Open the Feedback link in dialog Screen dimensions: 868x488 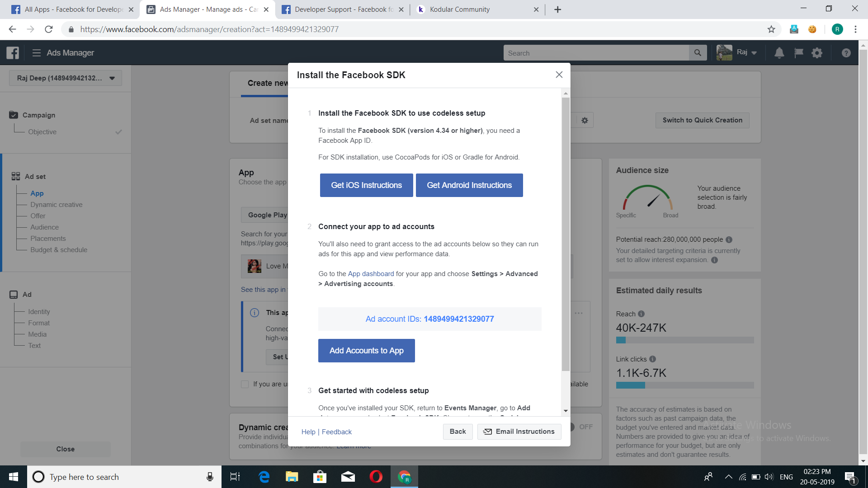(336, 432)
